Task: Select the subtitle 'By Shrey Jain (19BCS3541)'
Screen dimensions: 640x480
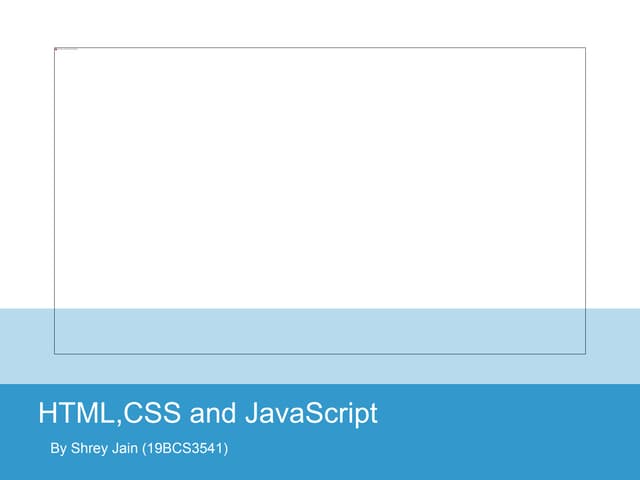Action: 140,449
